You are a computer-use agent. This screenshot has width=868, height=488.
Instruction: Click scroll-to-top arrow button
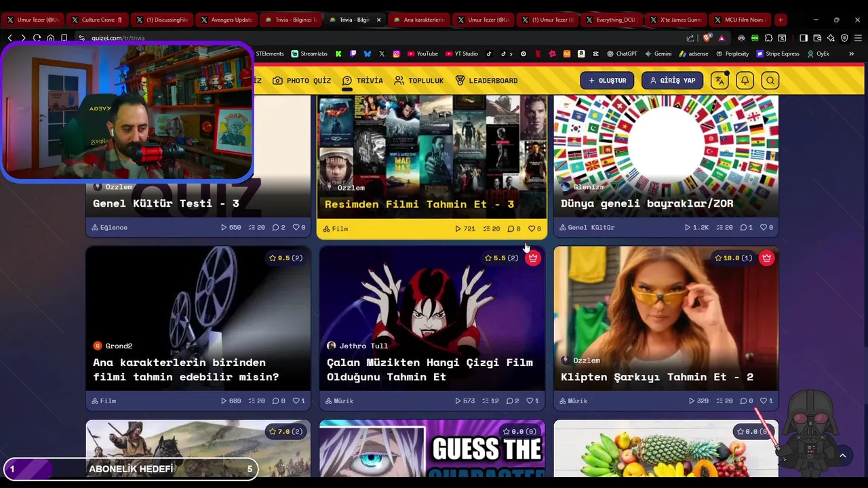(842, 455)
